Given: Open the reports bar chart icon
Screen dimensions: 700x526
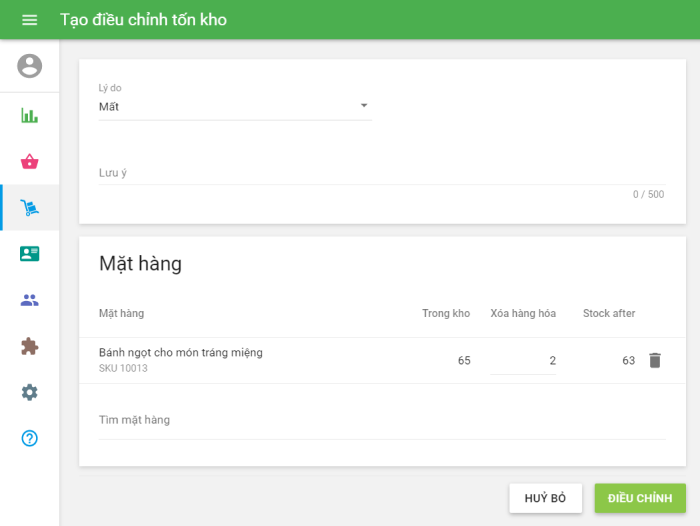Looking at the screenshot, I should (x=29, y=116).
